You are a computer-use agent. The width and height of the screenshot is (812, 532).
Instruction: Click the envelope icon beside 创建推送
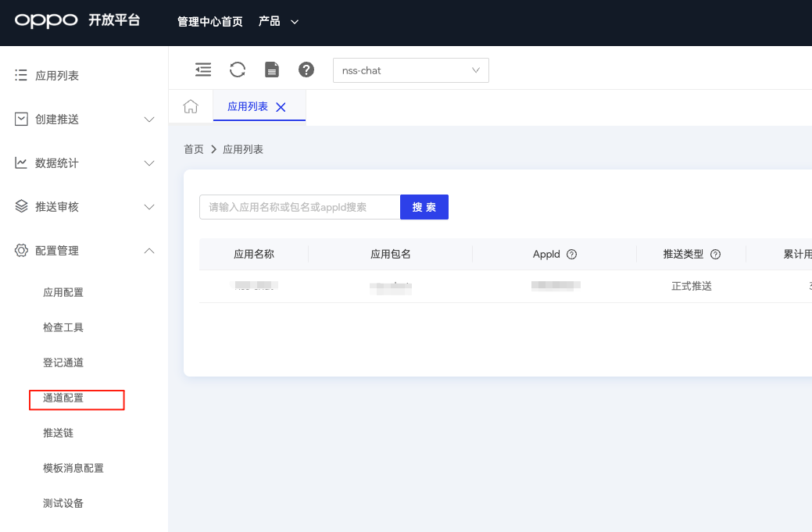[x=21, y=119]
